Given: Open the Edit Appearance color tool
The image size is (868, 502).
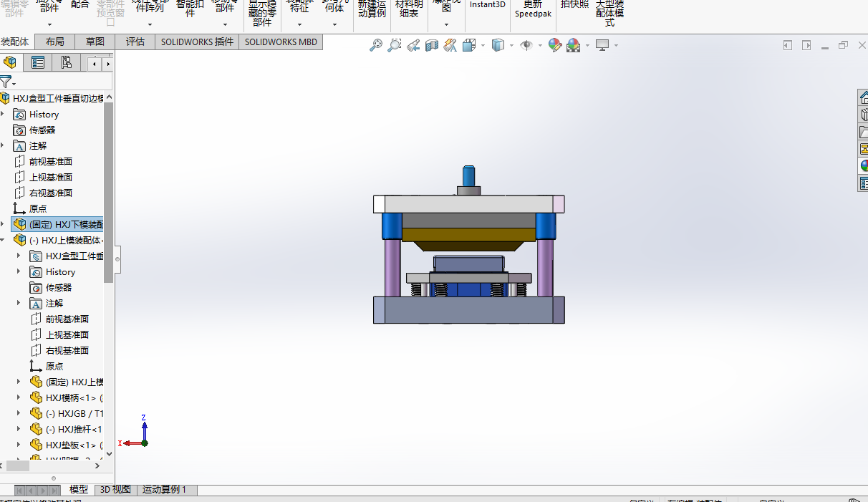Looking at the screenshot, I should coord(554,46).
